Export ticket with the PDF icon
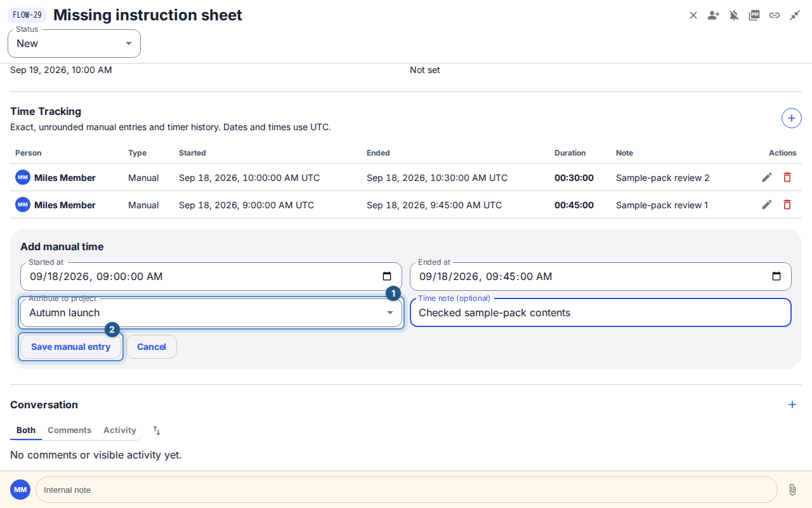 pos(754,15)
